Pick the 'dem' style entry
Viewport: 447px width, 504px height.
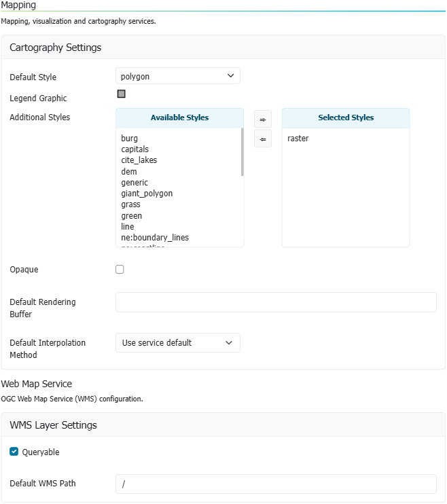coord(129,172)
